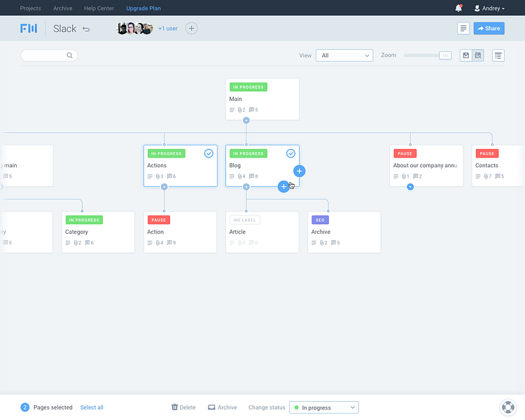This screenshot has width=525, height=420.
Task: Click the red Pause label on Contacts
Action: (486, 153)
